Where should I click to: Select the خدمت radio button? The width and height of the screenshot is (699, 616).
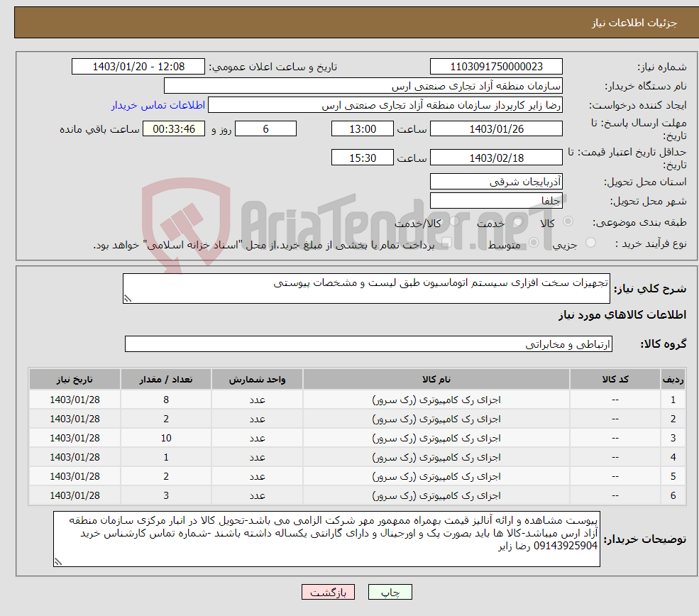tap(517, 221)
